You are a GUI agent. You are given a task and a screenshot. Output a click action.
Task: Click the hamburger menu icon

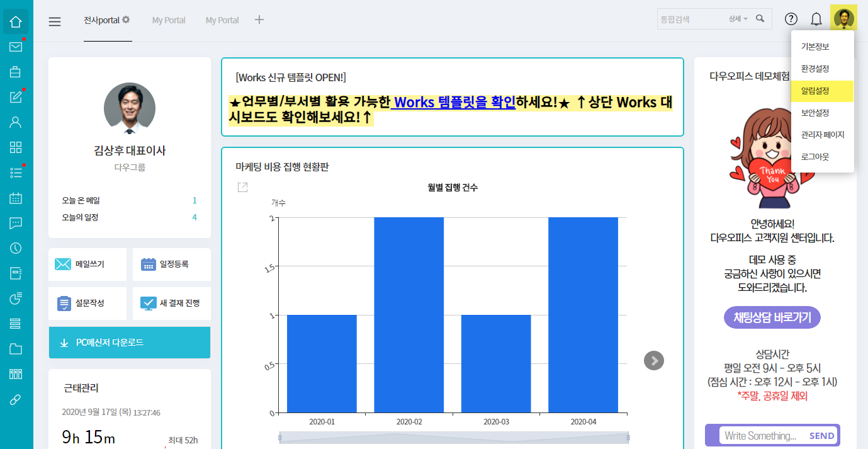pos(55,21)
